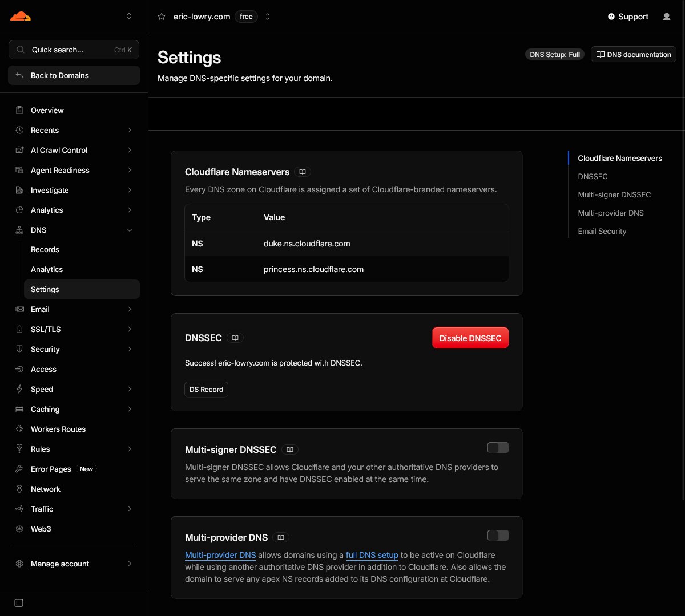Screen dimensions: 685x616
Task: Click the Rules funnel icon
Action: [19, 449]
